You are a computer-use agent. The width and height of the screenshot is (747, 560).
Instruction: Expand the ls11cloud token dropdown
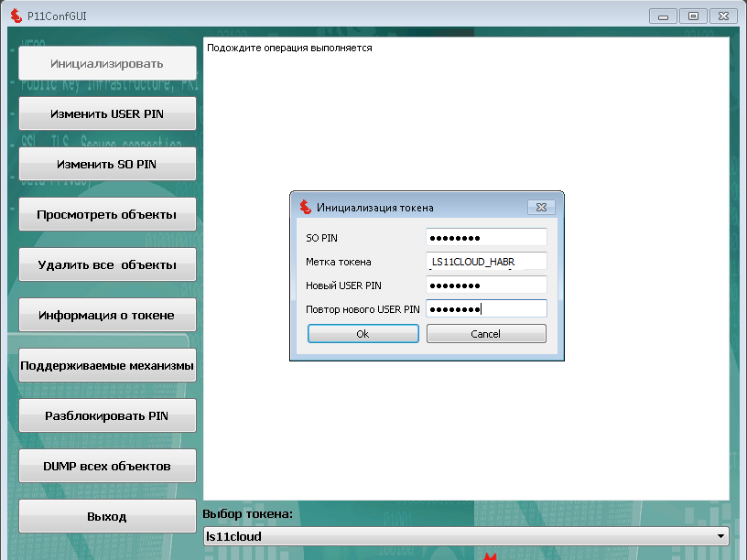tap(466, 536)
